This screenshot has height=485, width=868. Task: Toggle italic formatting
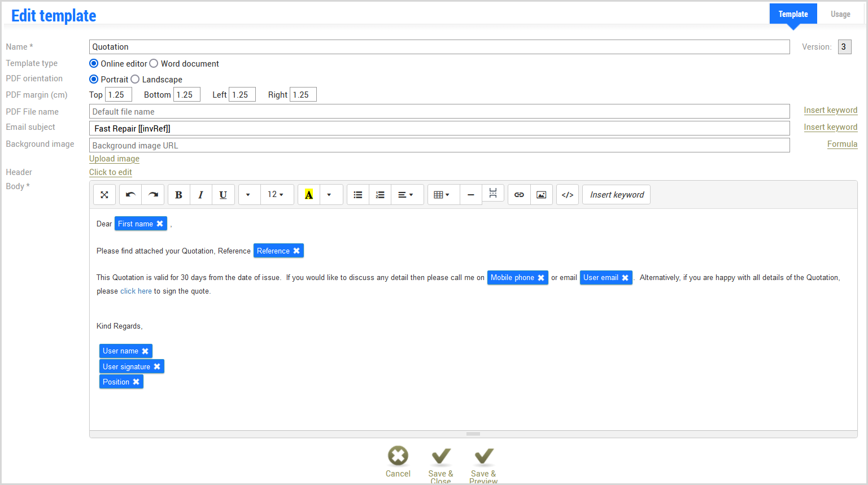point(200,195)
